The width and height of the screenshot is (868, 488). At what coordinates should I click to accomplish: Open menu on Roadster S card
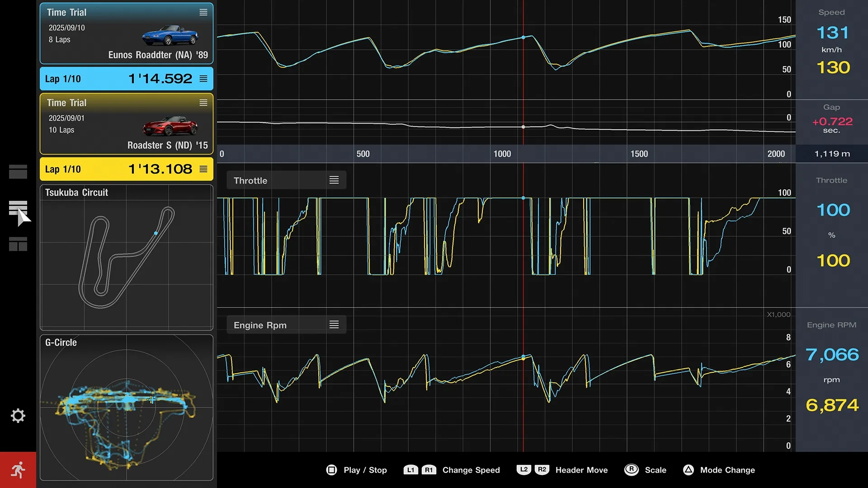tap(203, 103)
